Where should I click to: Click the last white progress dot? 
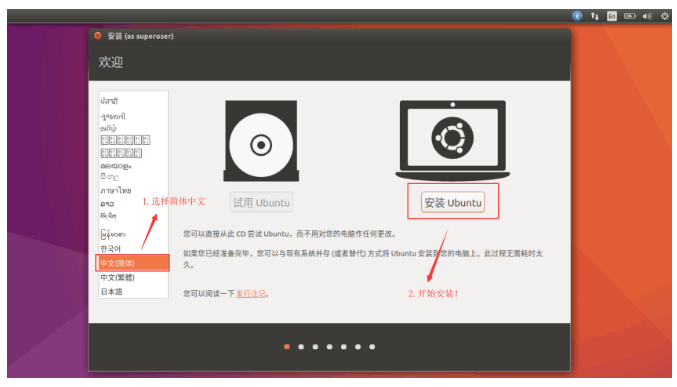click(x=372, y=346)
